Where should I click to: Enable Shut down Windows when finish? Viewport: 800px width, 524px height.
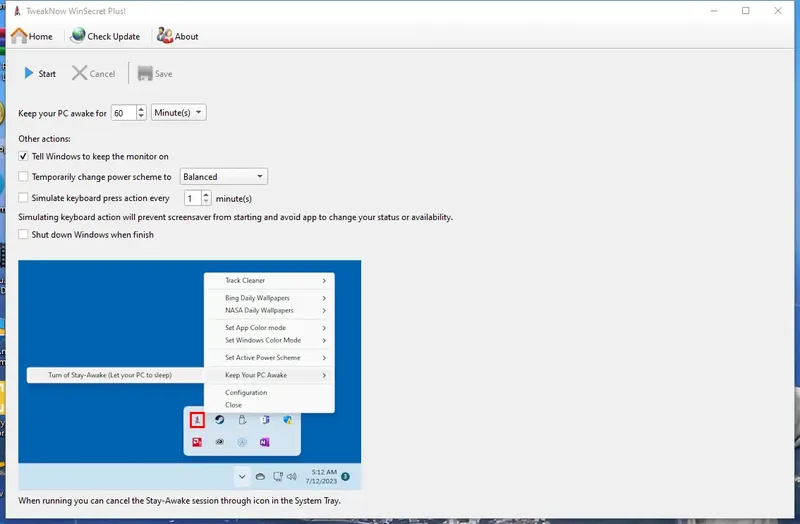pos(23,234)
